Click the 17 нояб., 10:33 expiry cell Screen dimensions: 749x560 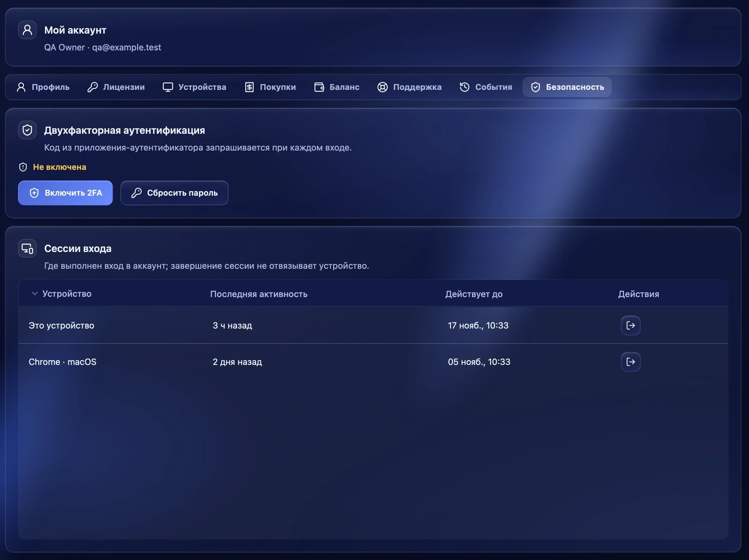(x=478, y=325)
